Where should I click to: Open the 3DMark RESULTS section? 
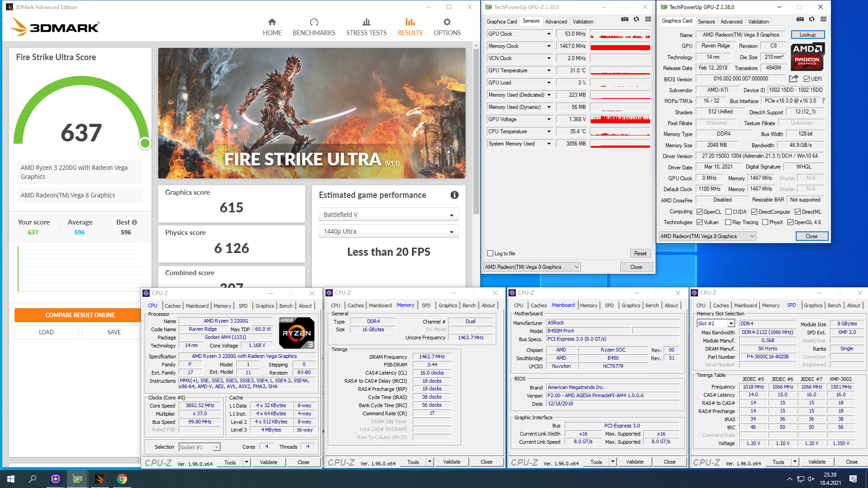coord(410,27)
